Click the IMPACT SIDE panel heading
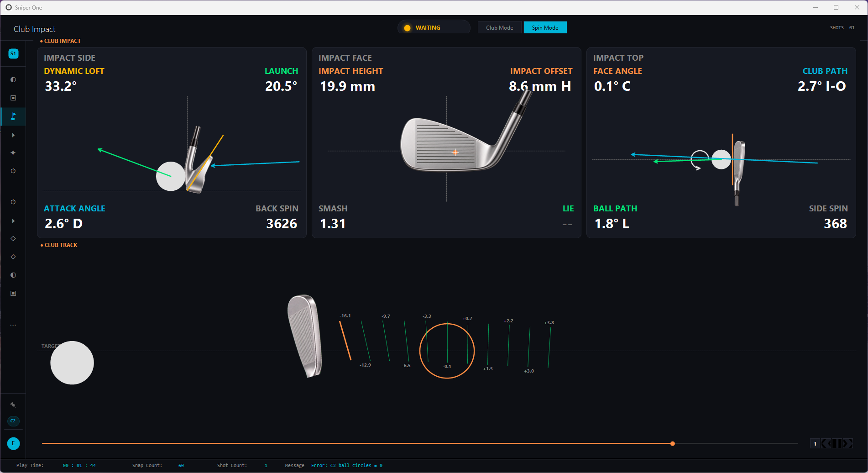Screen dimensions: 868x473 pyautogui.click(x=69, y=58)
